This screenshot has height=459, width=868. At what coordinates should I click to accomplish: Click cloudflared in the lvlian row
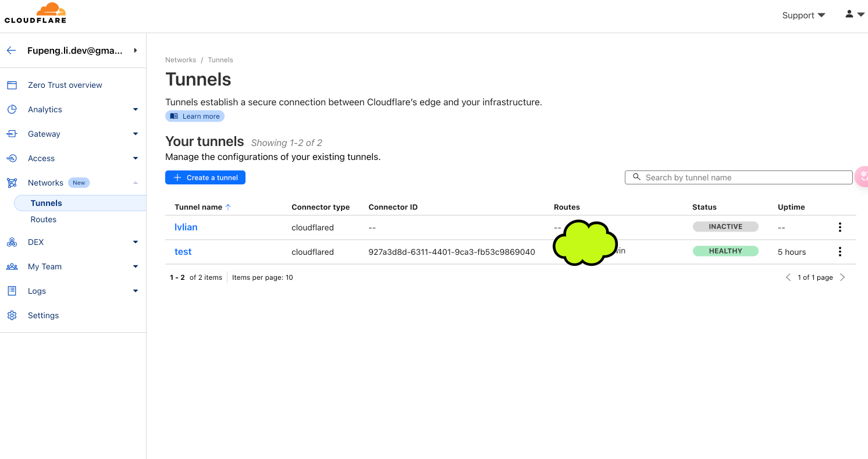pyautogui.click(x=312, y=227)
